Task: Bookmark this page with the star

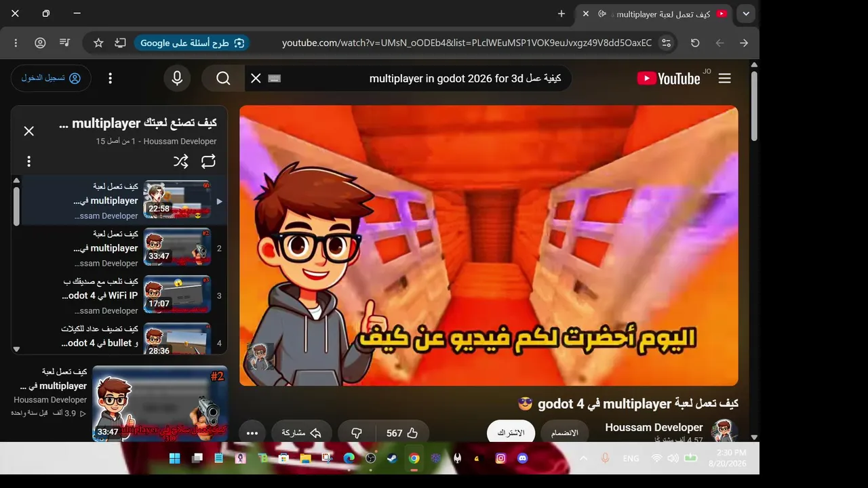Action: (98, 43)
